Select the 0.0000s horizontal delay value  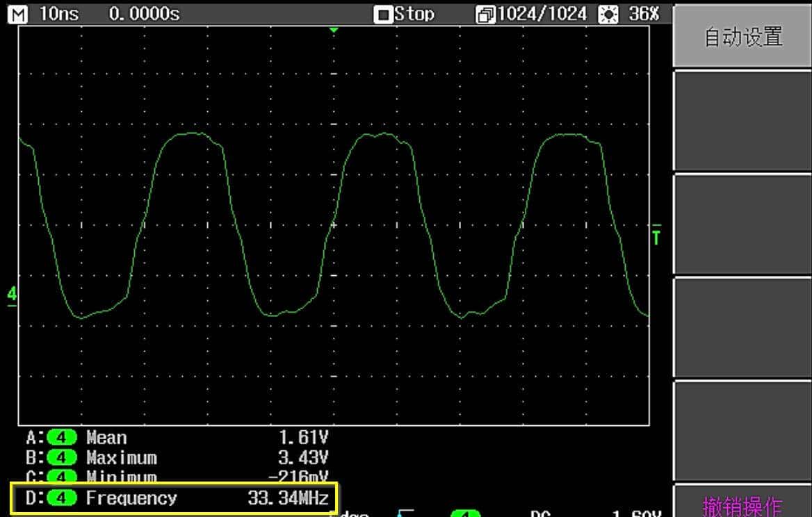pos(144,14)
